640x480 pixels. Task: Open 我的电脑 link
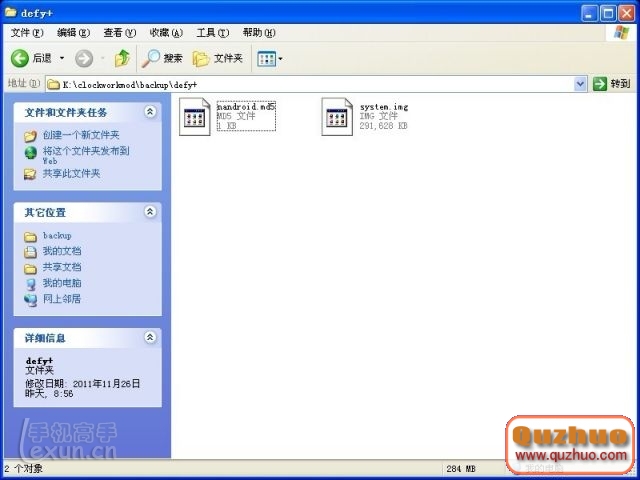62,283
